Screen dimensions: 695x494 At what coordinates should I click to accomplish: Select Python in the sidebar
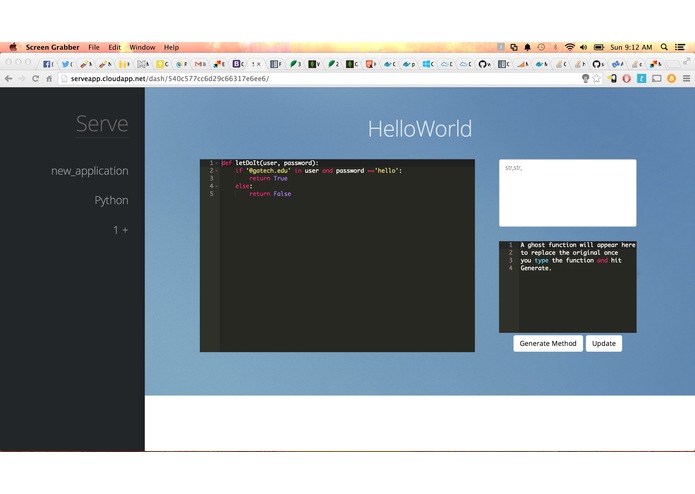click(x=111, y=201)
